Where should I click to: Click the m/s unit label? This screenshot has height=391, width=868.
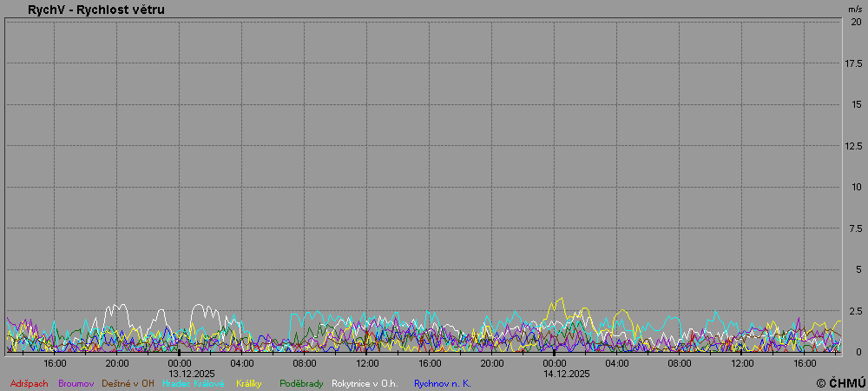click(855, 9)
